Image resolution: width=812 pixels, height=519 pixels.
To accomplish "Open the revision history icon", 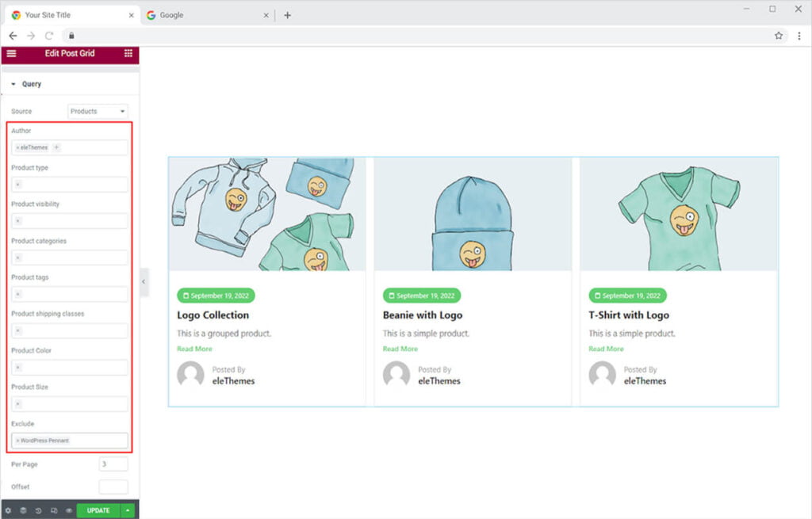I will [38, 511].
